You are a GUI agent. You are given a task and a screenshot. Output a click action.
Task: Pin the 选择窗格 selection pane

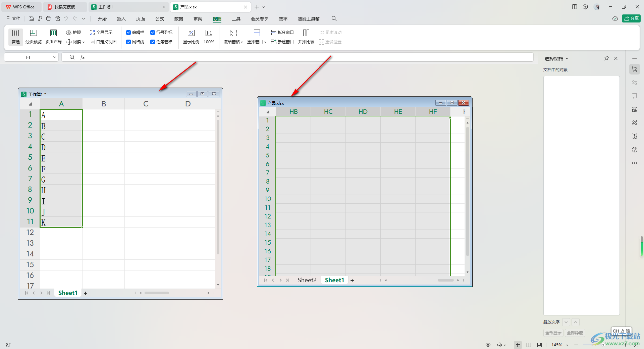click(606, 58)
